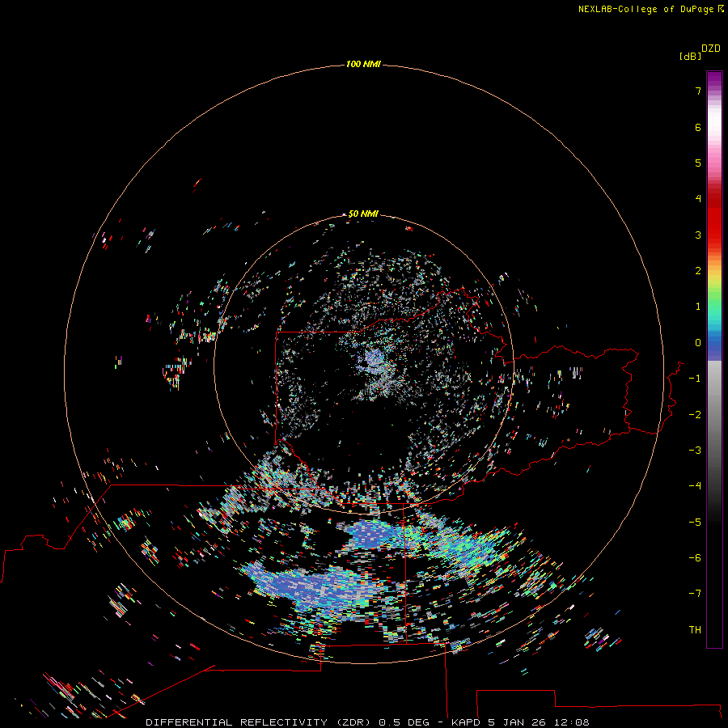Screen dimensions: 728x728
Task: Click the -3 value on color scale
Action: click(695, 451)
